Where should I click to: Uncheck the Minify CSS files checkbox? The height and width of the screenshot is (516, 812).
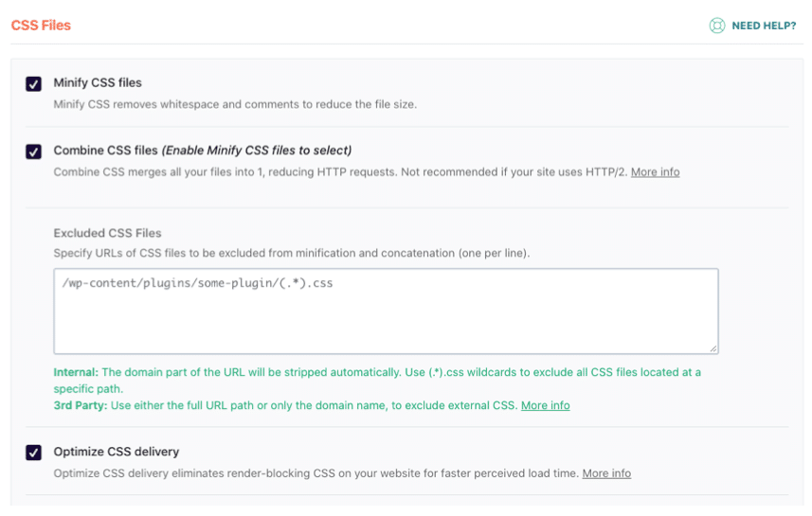click(x=34, y=84)
